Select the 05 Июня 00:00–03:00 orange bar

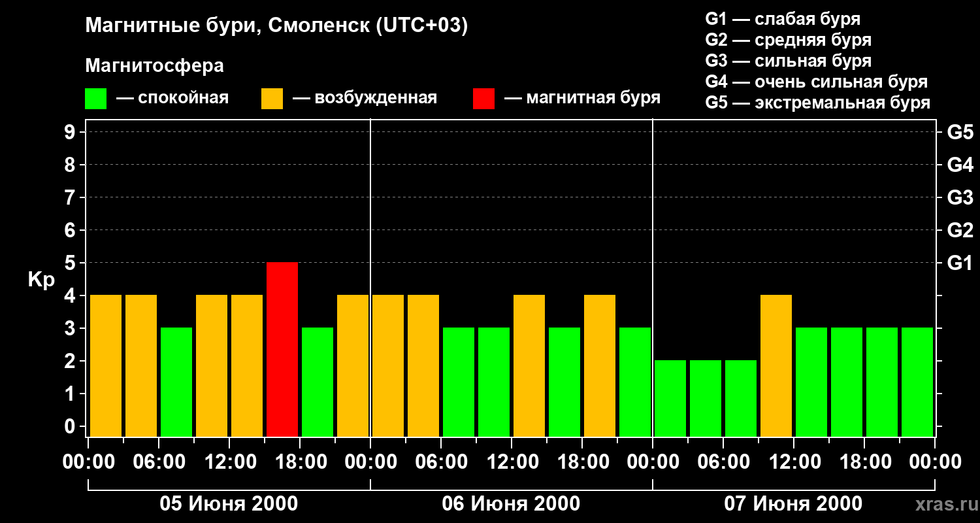[x=106, y=365]
